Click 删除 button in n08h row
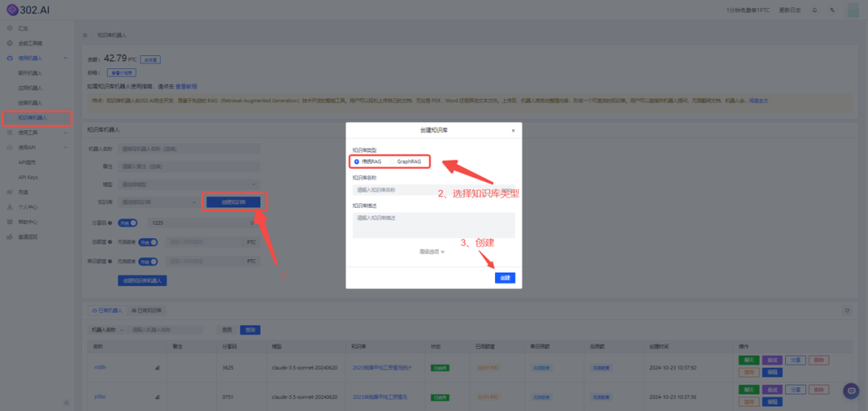 pos(819,360)
